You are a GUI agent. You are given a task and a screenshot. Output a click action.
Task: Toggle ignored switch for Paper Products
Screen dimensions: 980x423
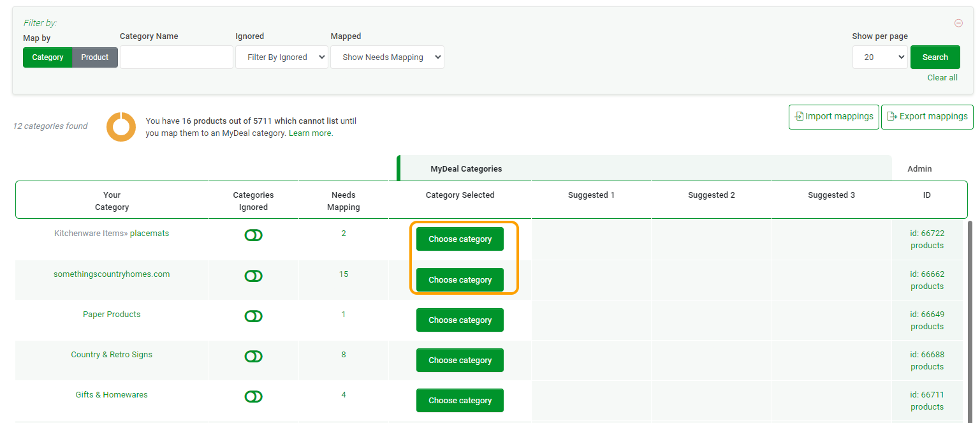[x=253, y=316]
